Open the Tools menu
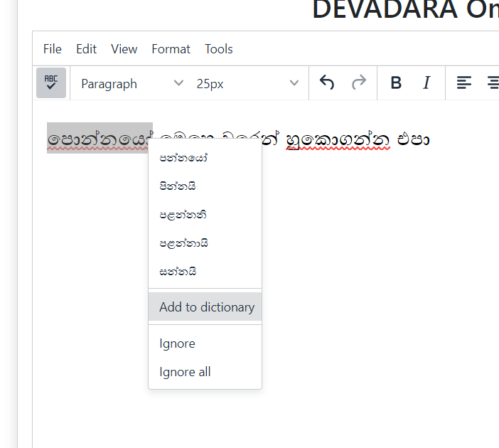Screen dimensions: 499x448 point(219,49)
